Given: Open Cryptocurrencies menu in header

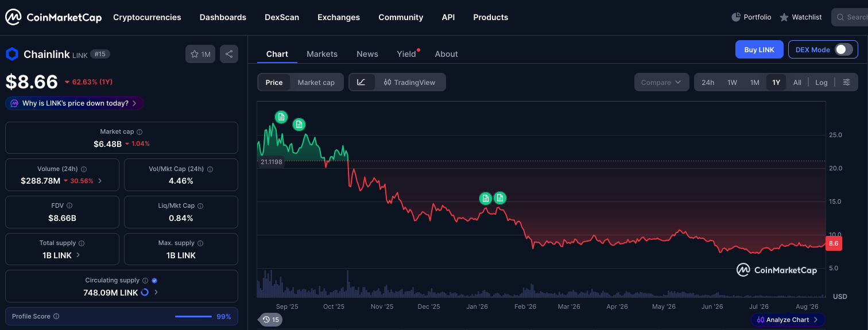Looking at the screenshot, I should [x=147, y=17].
